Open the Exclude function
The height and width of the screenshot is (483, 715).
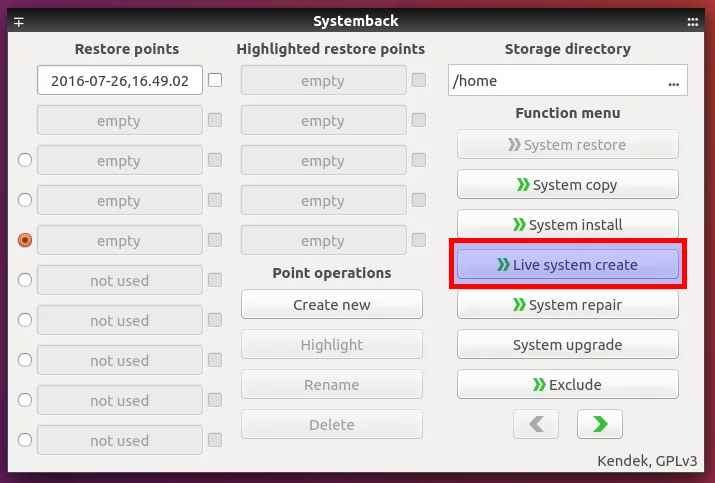pyautogui.click(x=568, y=384)
